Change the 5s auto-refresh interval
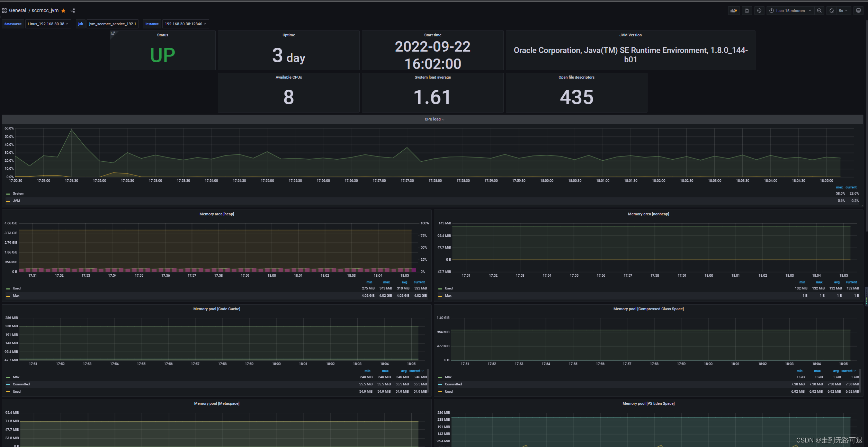 [843, 11]
